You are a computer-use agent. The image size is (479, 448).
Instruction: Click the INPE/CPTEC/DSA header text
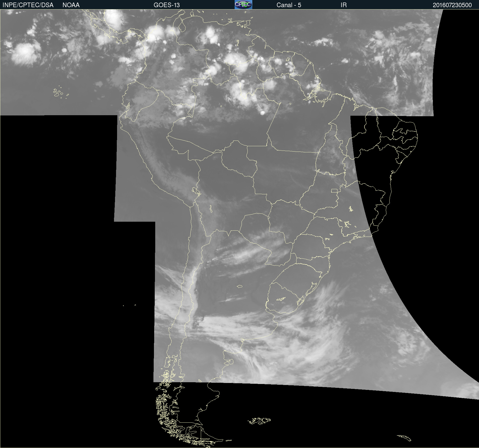click(28, 5)
